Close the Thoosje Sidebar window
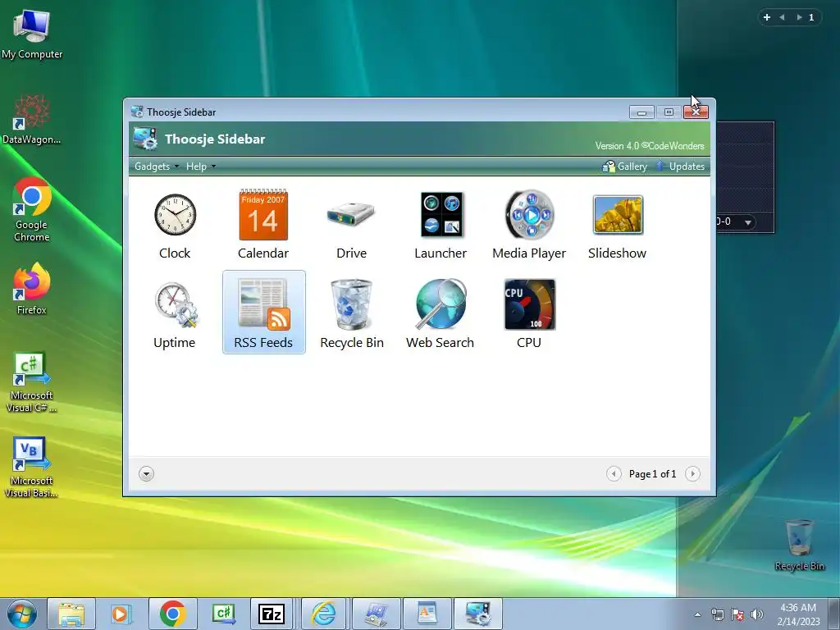Screen dimensions: 840x630 pyautogui.click(x=696, y=112)
